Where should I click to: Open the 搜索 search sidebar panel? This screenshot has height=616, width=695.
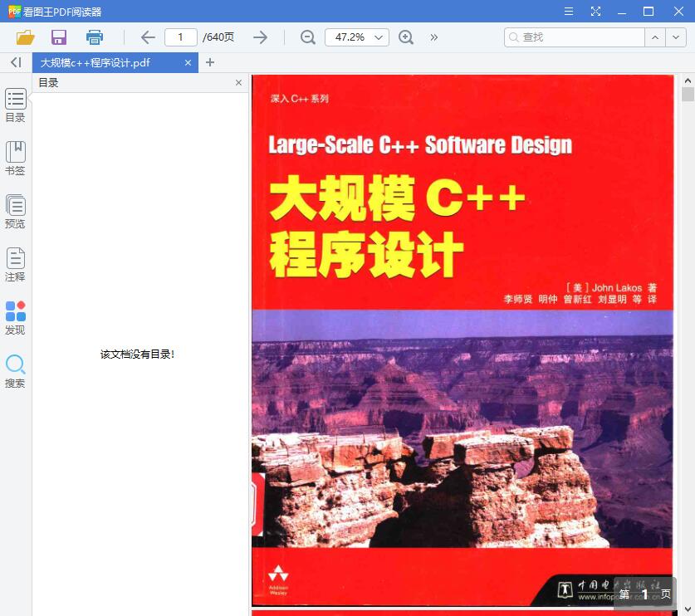pos(16,371)
